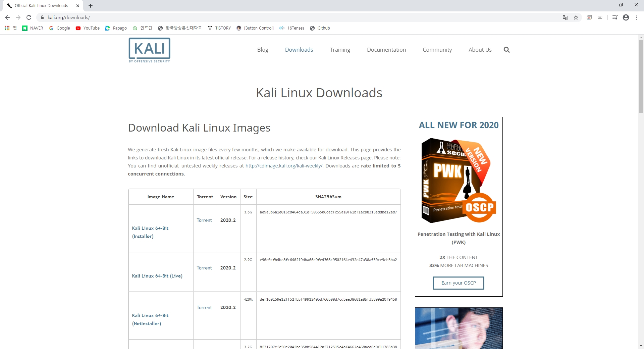Open Kali Linux 64-Bit (Installer) link

(x=150, y=232)
